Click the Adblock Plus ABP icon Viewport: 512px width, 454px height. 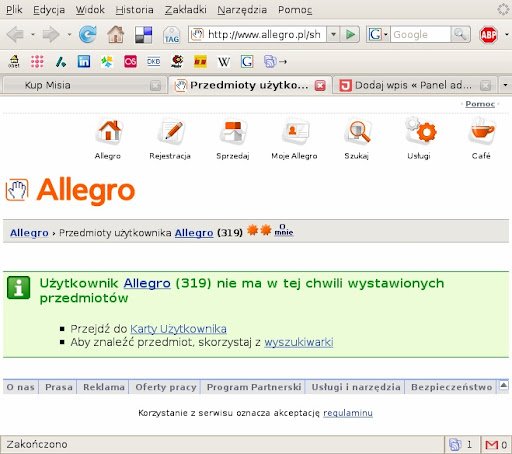488,35
